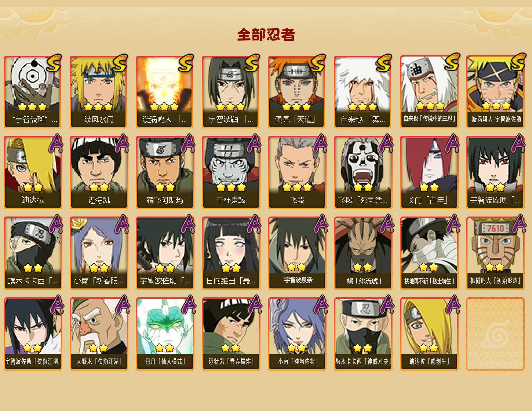Open the 巳月「仙人模式」 card
Image resolution: width=532 pixels, height=411 pixels.
pyautogui.click(x=165, y=334)
